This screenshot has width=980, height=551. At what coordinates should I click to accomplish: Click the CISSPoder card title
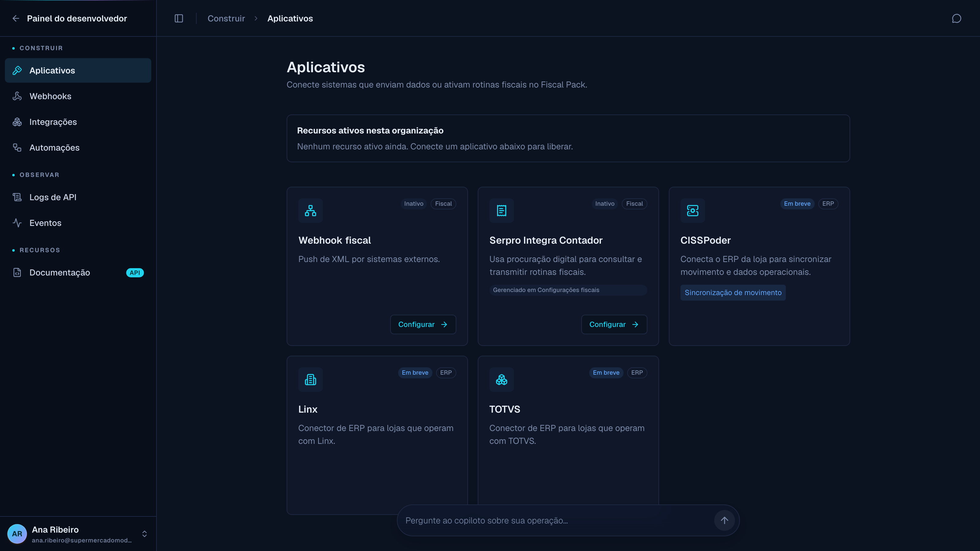coord(705,240)
